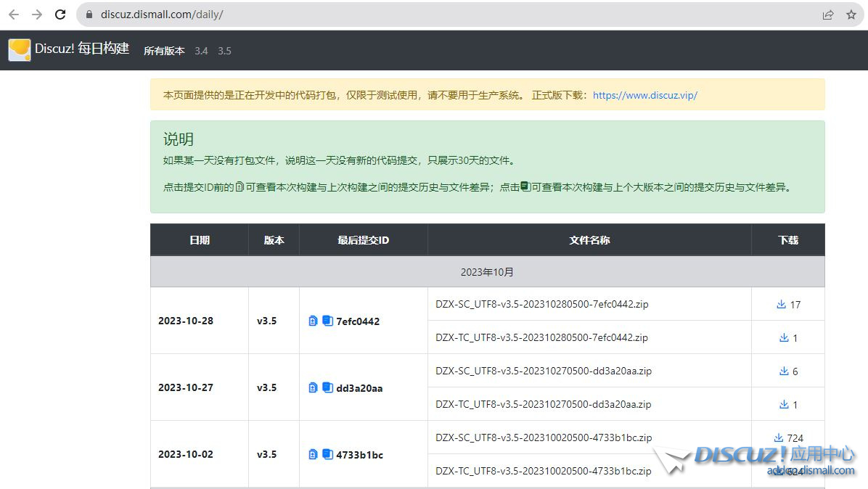Select file name DZX-TC_UTF8-v3.5-202310270500-dd3a20aa.zip
This screenshot has width=868, height=489.
pos(544,404)
